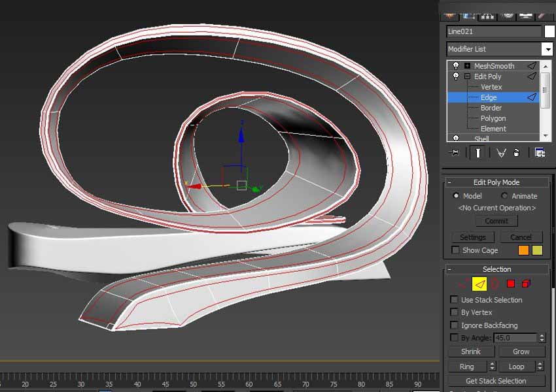Viewport: 556px width, 392px height.
Task: Click the modifier stack scroll-up arrow
Action: 546,66
